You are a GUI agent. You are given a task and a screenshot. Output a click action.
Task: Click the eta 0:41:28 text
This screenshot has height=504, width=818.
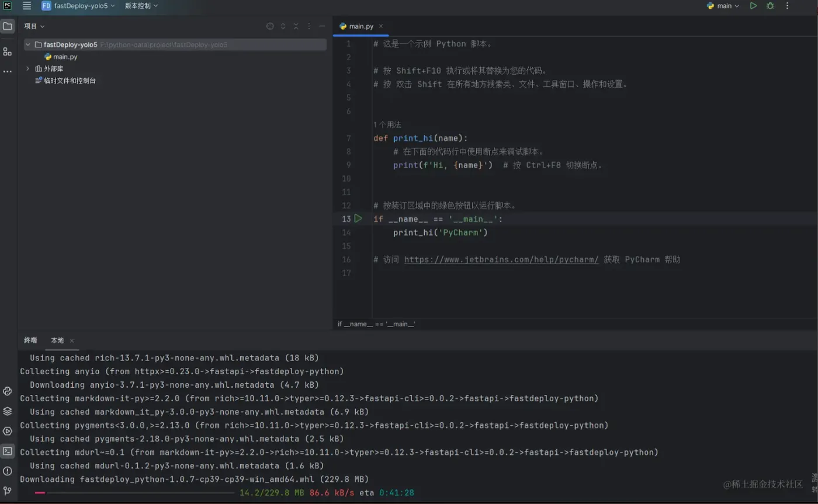click(386, 493)
